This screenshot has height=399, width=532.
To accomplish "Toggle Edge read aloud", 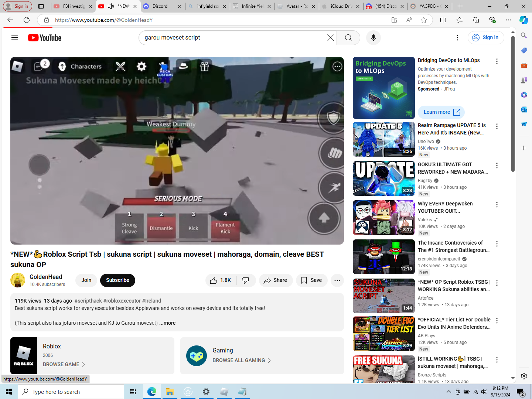I will click(x=409, y=20).
